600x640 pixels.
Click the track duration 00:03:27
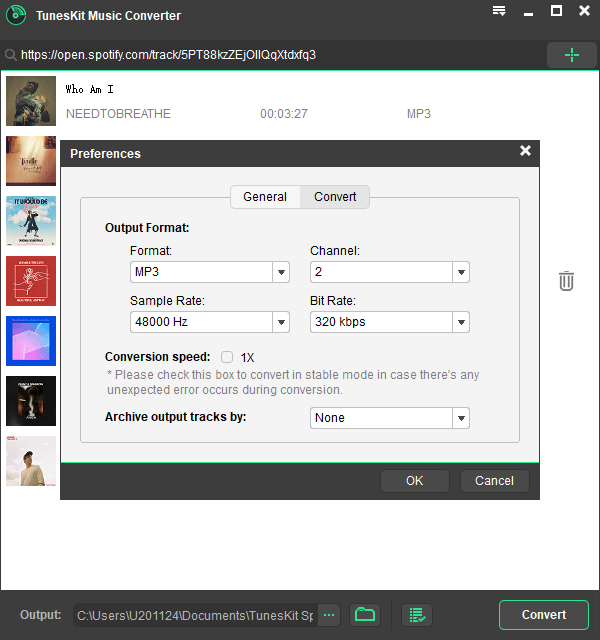coord(284,113)
